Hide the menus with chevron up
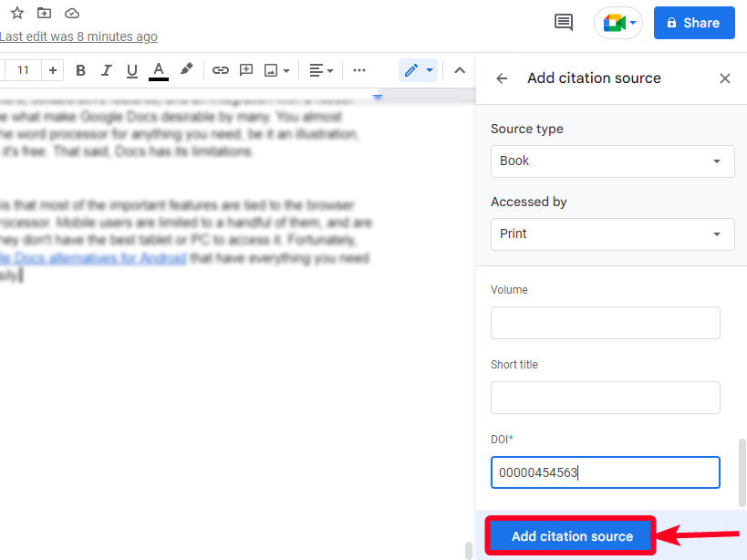This screenshot has width=747, height=560. [460, 70]
